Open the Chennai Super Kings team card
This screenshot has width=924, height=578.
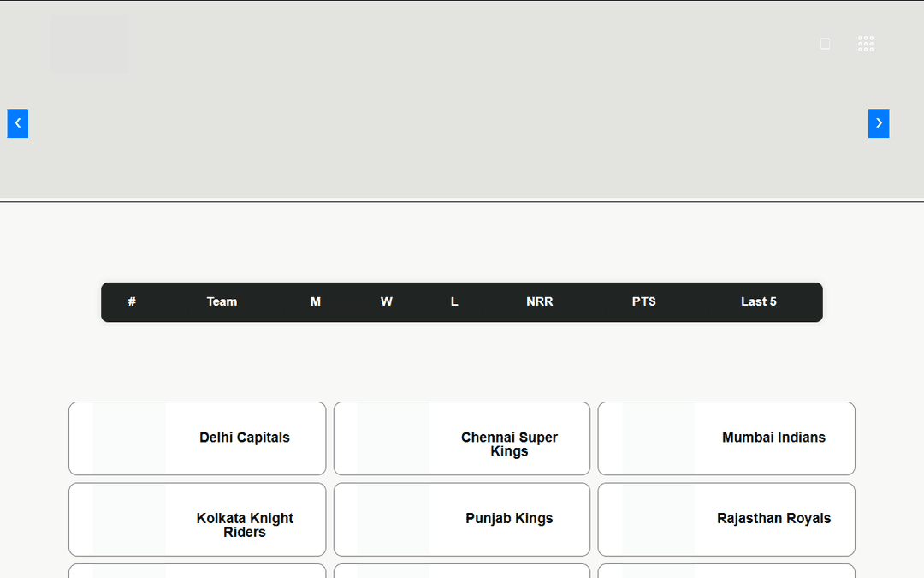[x=462, y=438]
